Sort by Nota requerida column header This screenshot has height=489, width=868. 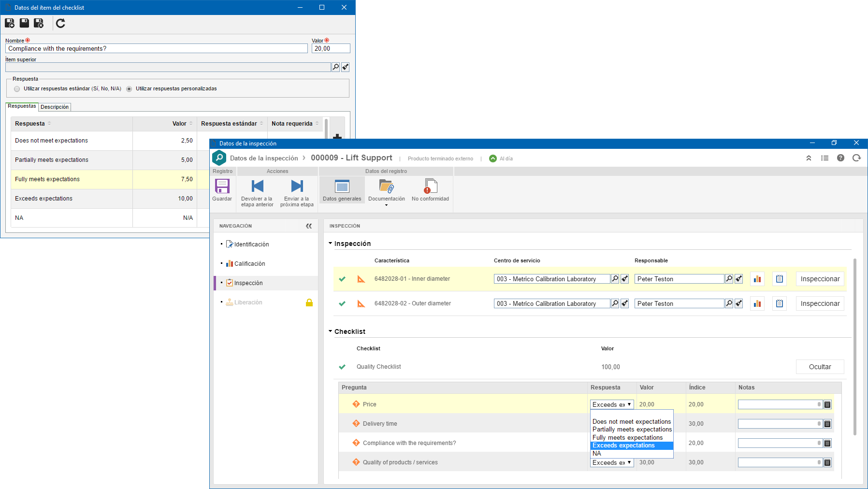[x=295, y=124]
